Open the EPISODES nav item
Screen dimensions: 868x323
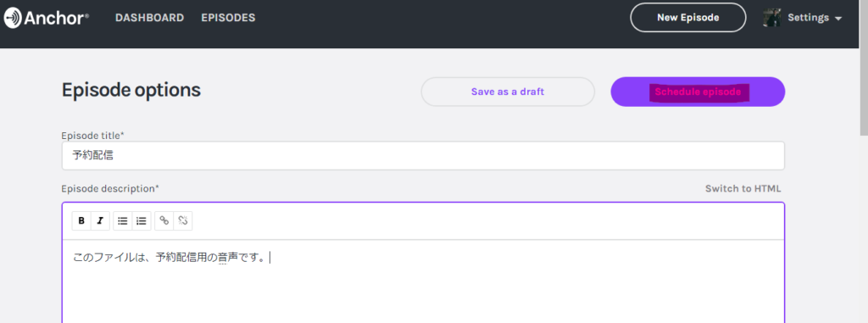[228, 18]
